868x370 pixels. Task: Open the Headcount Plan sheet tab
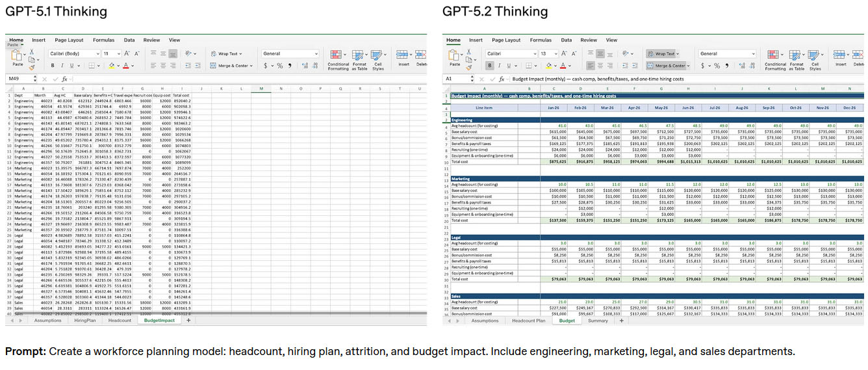528,321
